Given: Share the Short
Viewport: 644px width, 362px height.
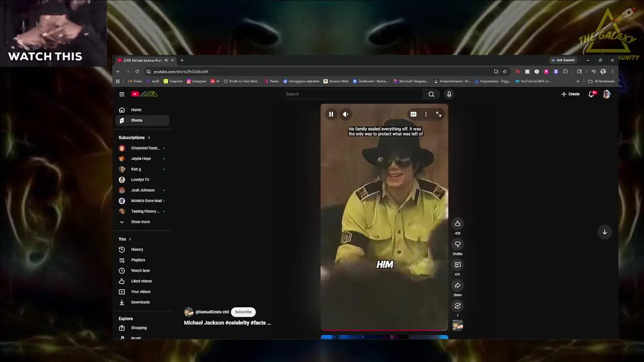Looking at the screenshot, I should tap(457, 286).
